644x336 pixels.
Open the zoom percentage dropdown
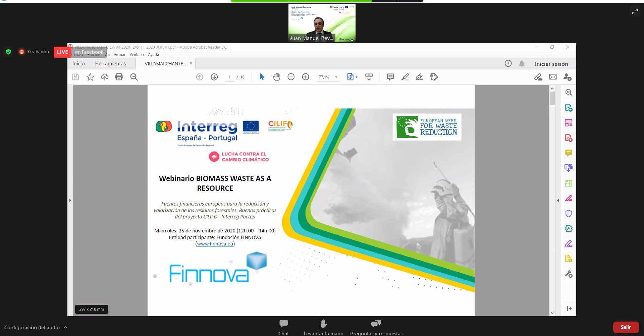tap(336, 77)
